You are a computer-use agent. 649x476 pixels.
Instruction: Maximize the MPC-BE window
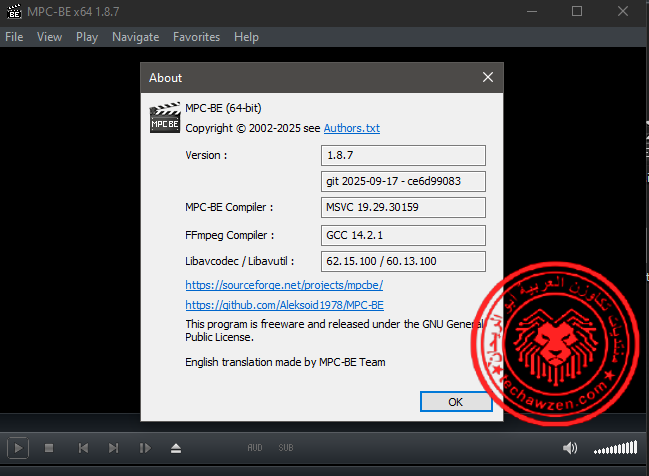click(577, 12)
